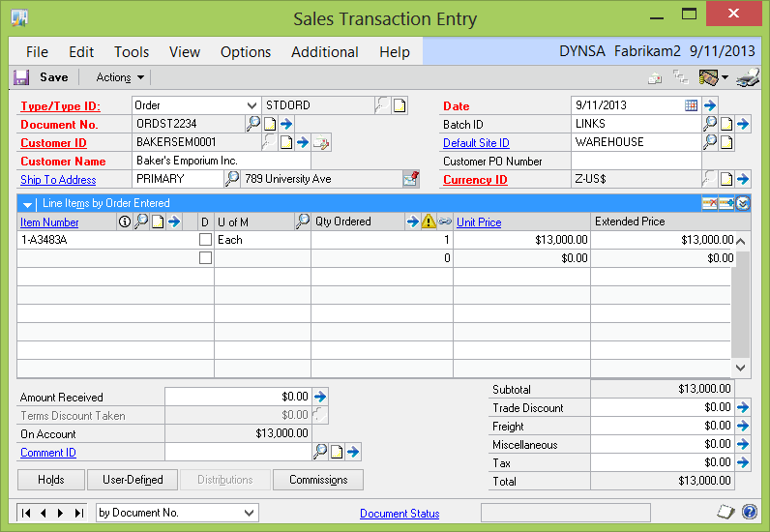
Task: Open the 'by Document No.' sort dropdown
Action: [x=250, y=513]
